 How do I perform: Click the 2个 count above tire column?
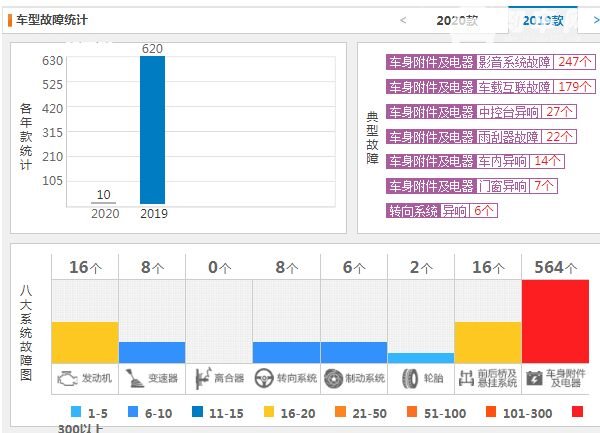(x=421, y=267)
